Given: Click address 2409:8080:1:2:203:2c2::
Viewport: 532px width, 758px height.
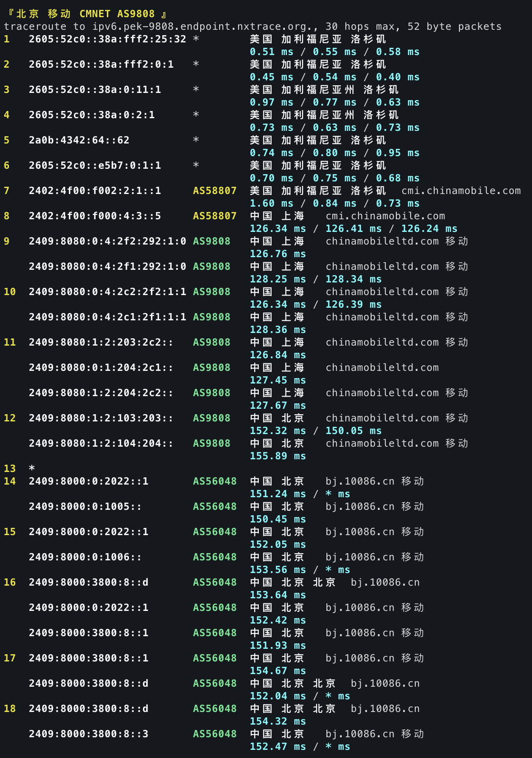Looking at the screenshot, I should [101, 342].
